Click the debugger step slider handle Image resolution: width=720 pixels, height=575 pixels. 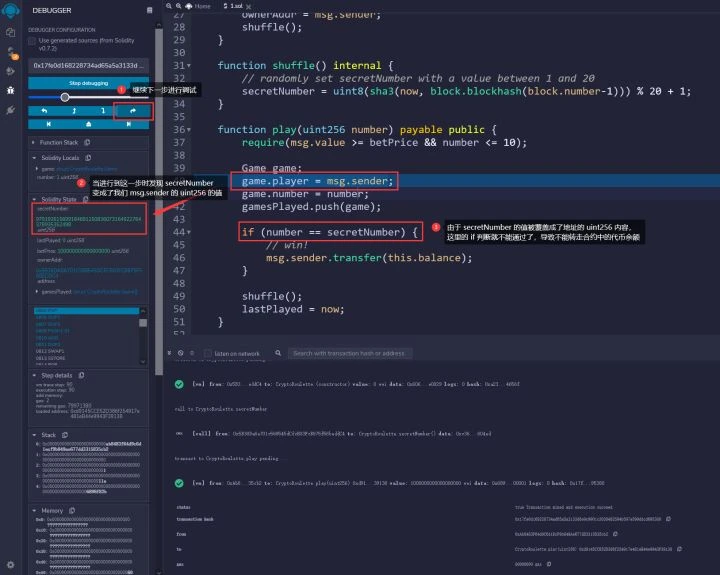coord(65,97)
